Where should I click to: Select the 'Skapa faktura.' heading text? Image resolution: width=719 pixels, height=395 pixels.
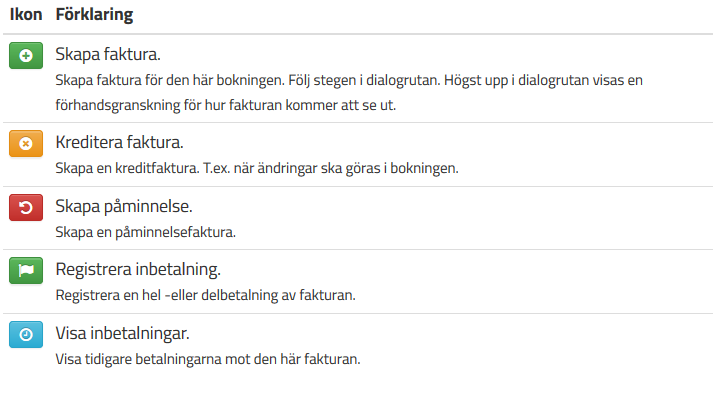pyautogui.click(x=108, y=55)
